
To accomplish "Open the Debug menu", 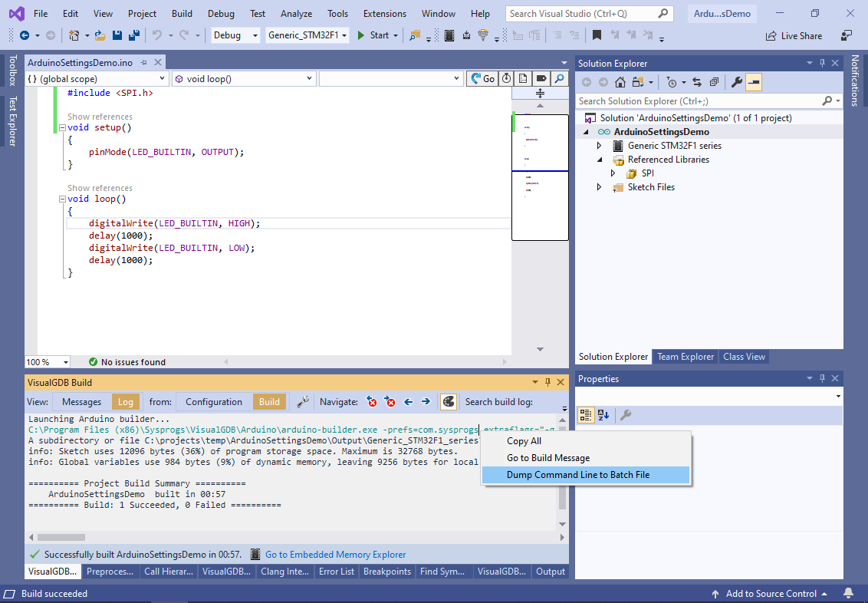I will click(x=221, y=14).
